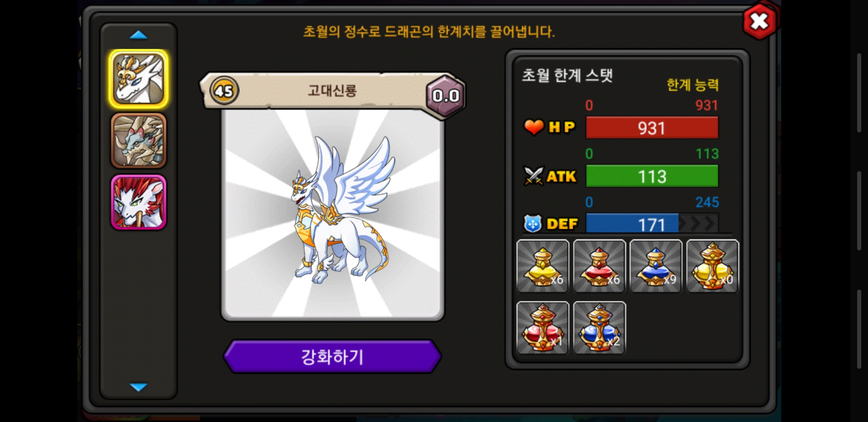The height and width of the screenshot is (422, 868).
Task: Select the white ancient dragon portrait
Action: (x=139, y=79)
